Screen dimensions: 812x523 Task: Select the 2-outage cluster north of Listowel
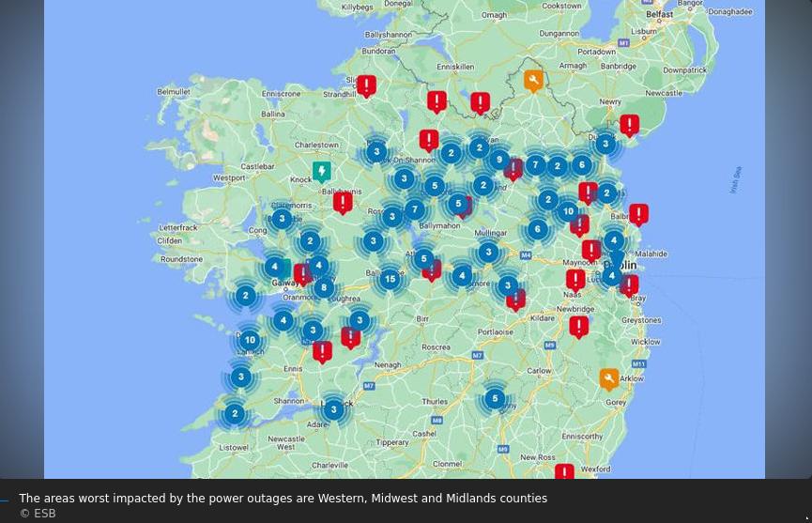235,414
